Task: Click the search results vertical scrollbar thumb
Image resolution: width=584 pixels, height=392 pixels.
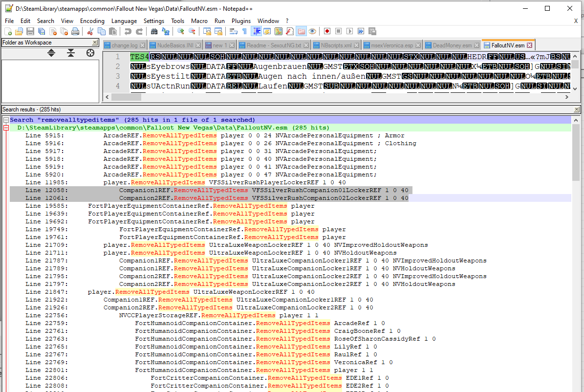Action: click(x=575, y=153)
